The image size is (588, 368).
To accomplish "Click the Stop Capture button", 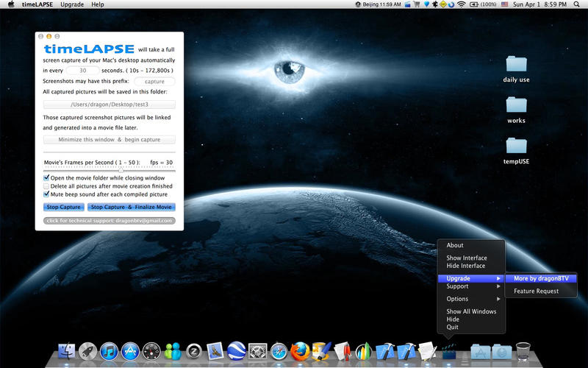I will tap(63, 207).
